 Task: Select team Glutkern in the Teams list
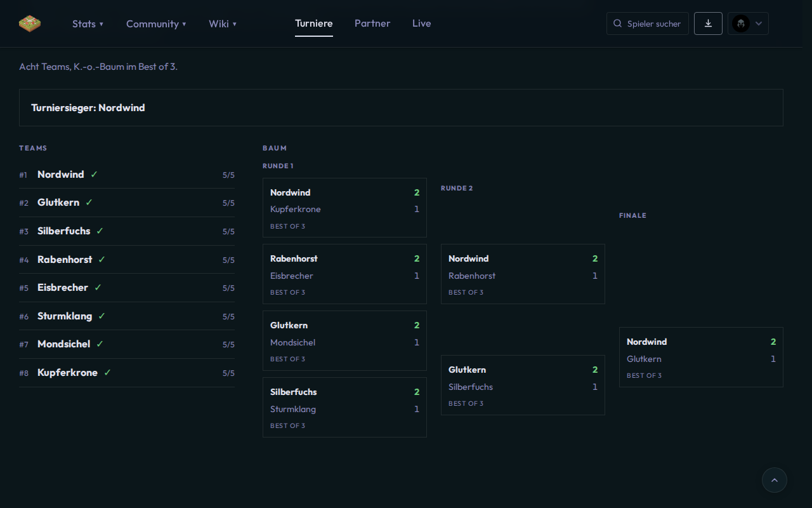click(127, 203)
